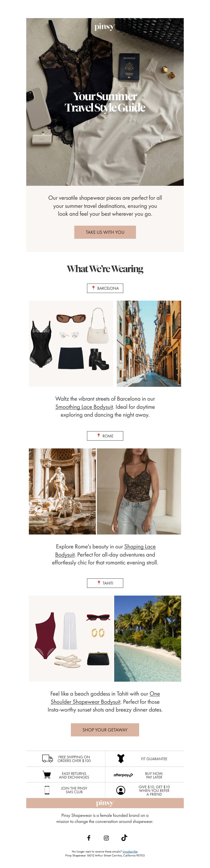
Task: Click the Afterpay logo
Action: (x=123, y=775)
